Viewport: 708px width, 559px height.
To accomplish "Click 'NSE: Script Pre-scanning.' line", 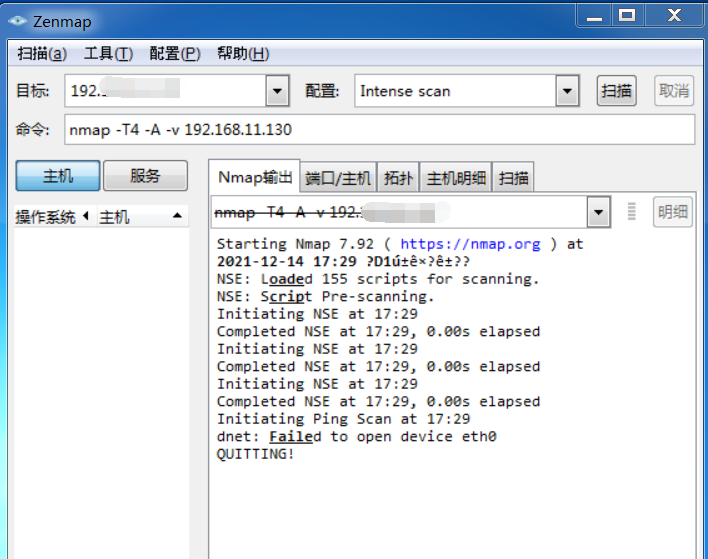I will point(325,297).
